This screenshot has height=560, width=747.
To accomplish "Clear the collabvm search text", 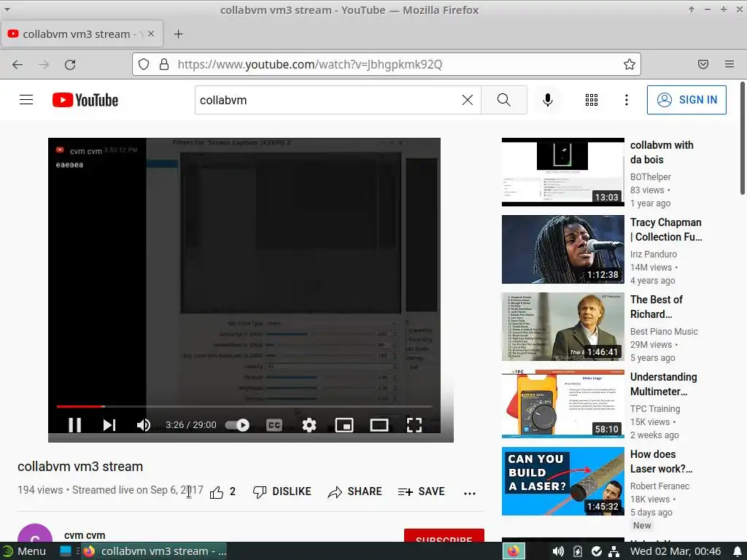I will (x=468, y=99).
